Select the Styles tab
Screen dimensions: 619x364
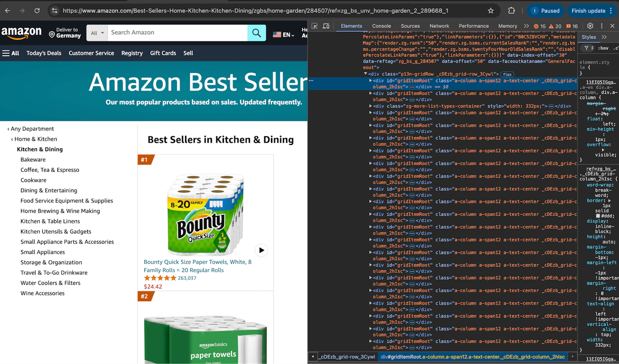click(x=589, y=37)
